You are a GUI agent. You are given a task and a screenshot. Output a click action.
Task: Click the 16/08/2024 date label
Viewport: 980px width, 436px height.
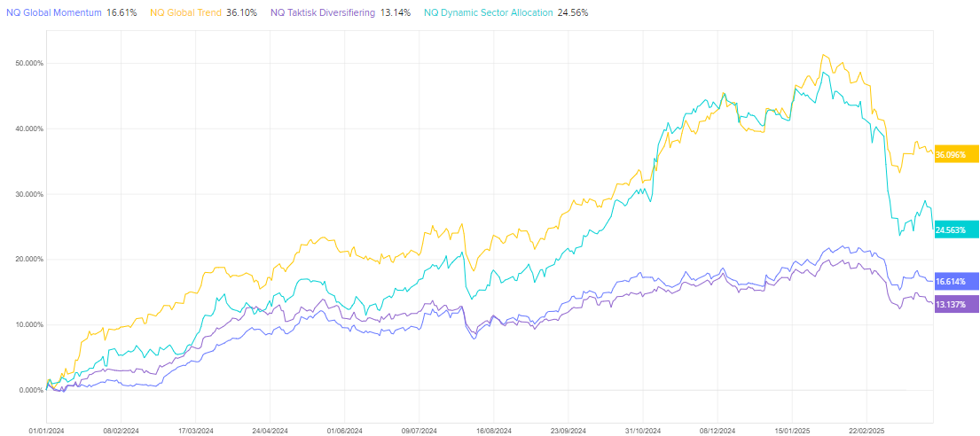pos(495,429)
